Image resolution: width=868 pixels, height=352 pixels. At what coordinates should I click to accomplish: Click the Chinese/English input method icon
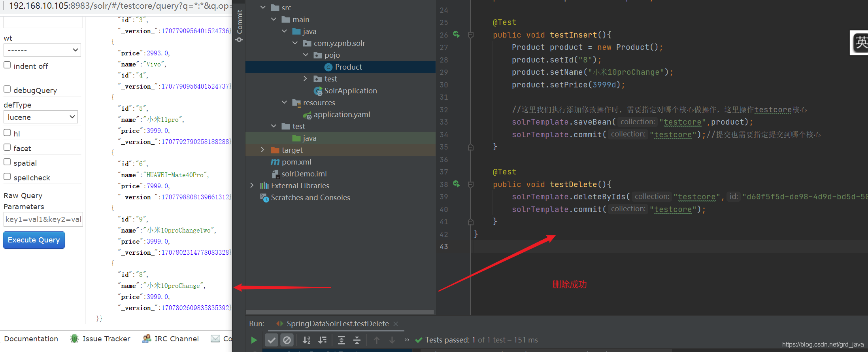click(860, 43)
